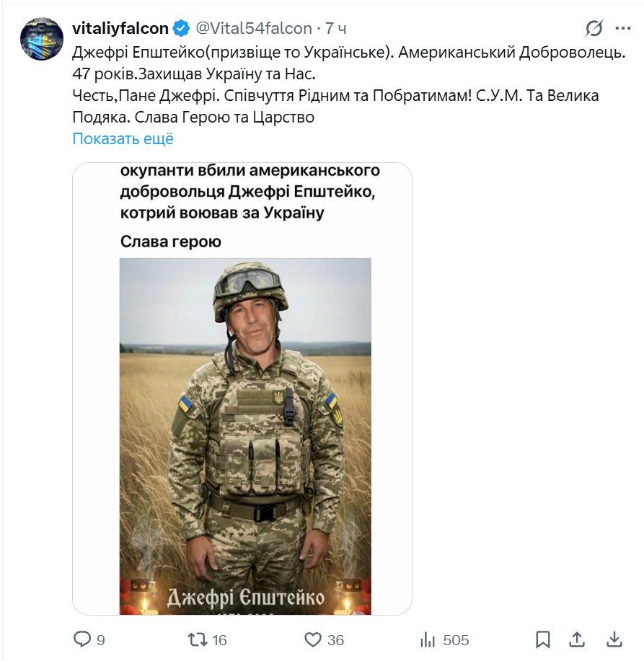Open the vitaliyfalcon display name link
Viewport: 644px width, 661px height.
[x=120, y=28]
